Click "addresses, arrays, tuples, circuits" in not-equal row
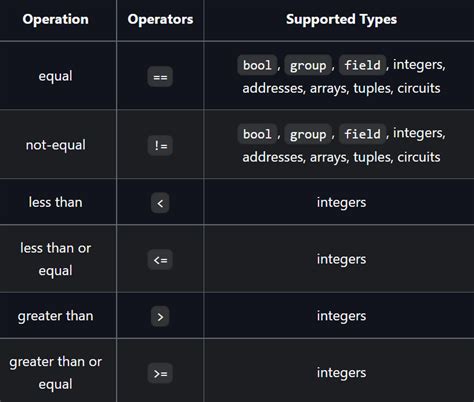Screen dimensions: 474x402 click(x=341, y=157)
